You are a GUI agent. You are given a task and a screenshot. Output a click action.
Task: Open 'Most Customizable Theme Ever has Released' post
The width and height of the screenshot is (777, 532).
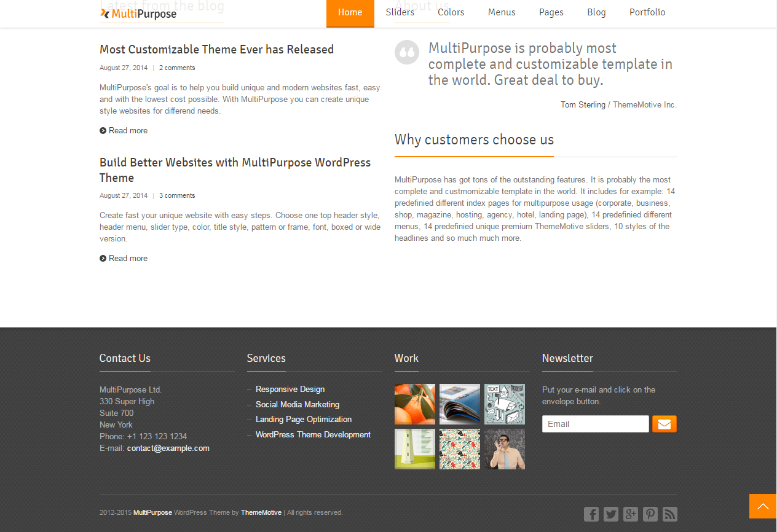(216, 49)
